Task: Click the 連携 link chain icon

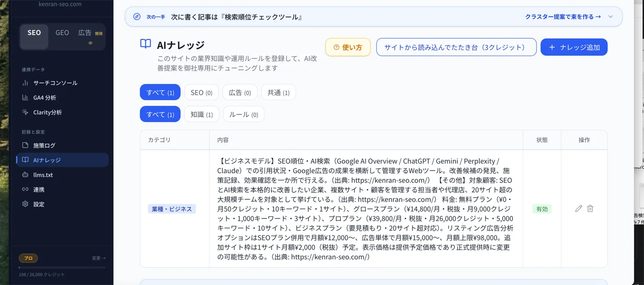Action: click(25, 189)
